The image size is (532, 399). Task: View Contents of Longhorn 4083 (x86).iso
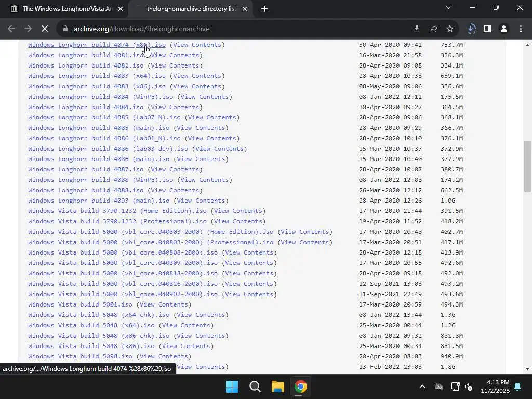click(x=197, y=86)
